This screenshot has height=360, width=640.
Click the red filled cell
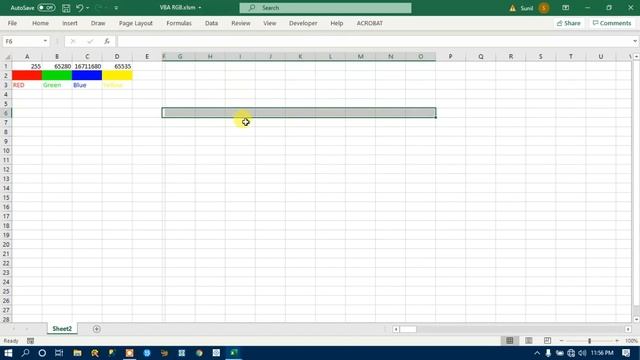pos(27,76)
